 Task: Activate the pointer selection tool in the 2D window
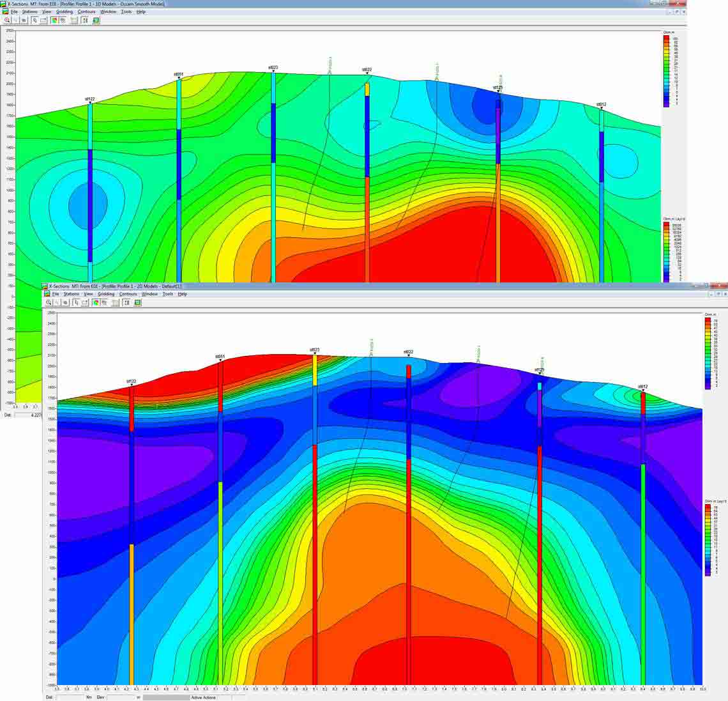(77, 302)
